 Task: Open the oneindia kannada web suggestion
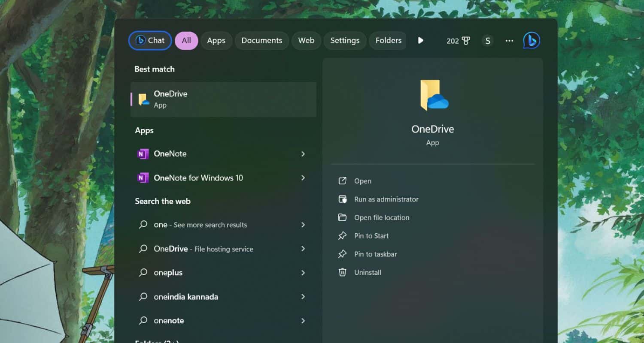pos(223,297)
